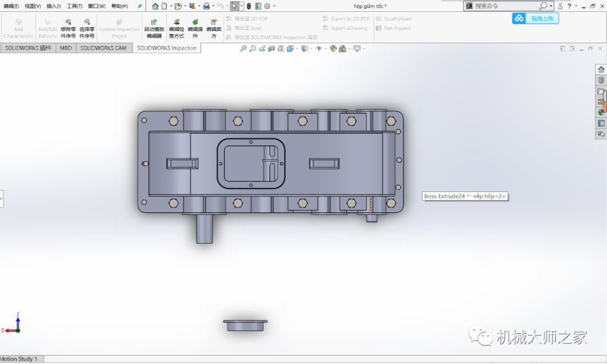Expand the Options gear dropdown arrow
Image resolution: width=607 pixels, height=364 pixels.
pyautogui.click(x=274, y=6)
